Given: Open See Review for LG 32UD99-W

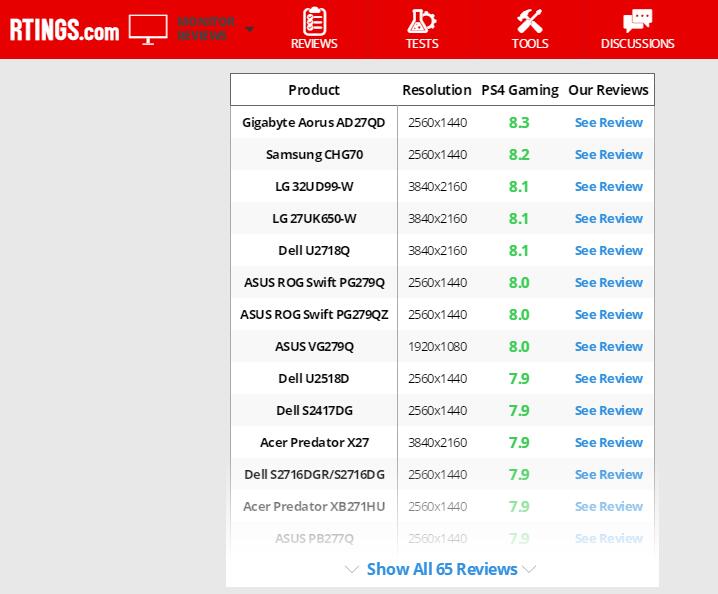Looking at the screenshot, I should click(x=609, y=186).
